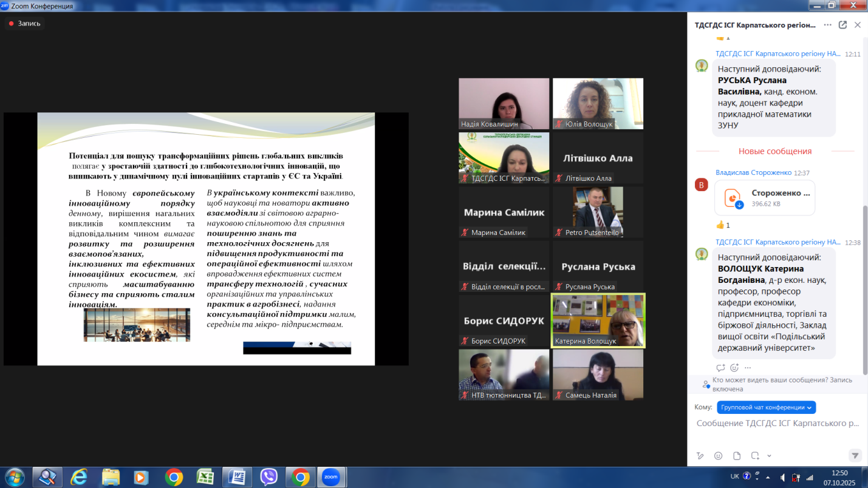
Task: Expand the screenshot options arrow
Action: [769, 456]
